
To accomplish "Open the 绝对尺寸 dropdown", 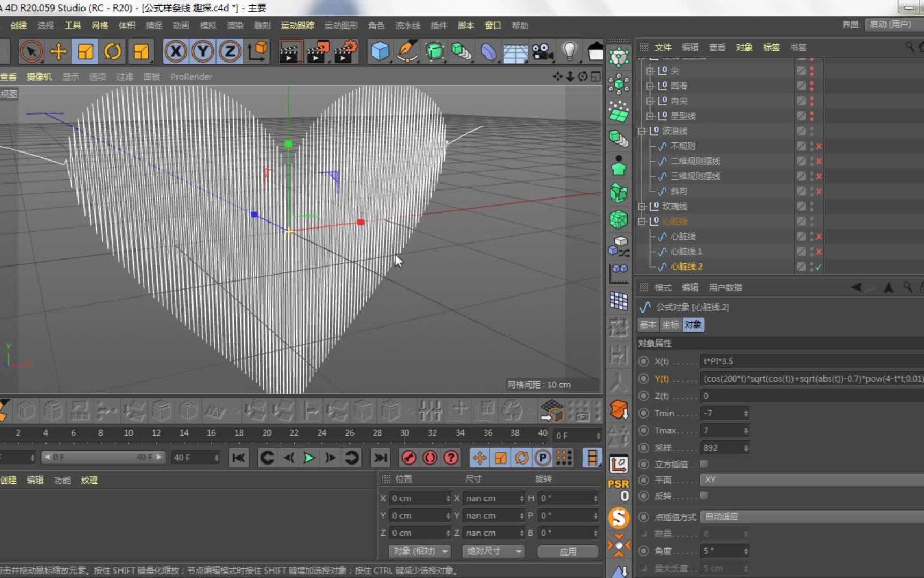I will (493, 551).
